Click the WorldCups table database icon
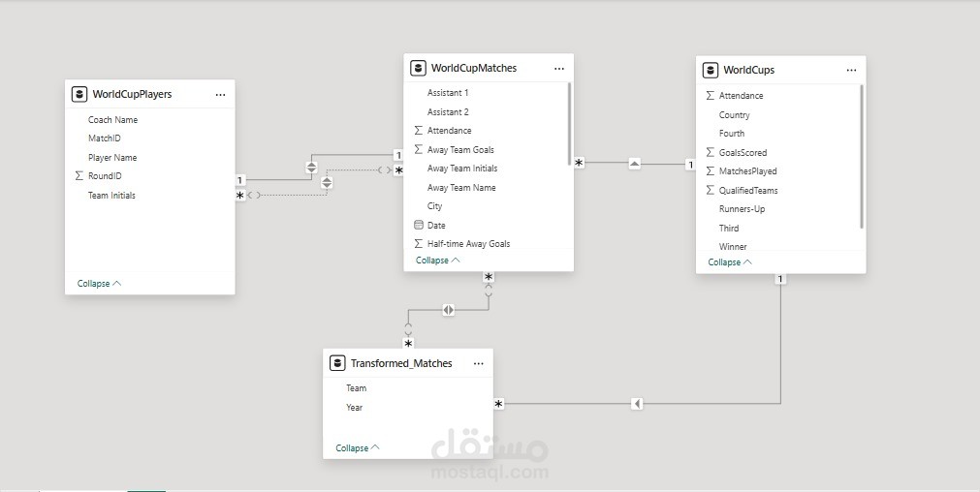This screenshot has height=492, width=980. 711,70
